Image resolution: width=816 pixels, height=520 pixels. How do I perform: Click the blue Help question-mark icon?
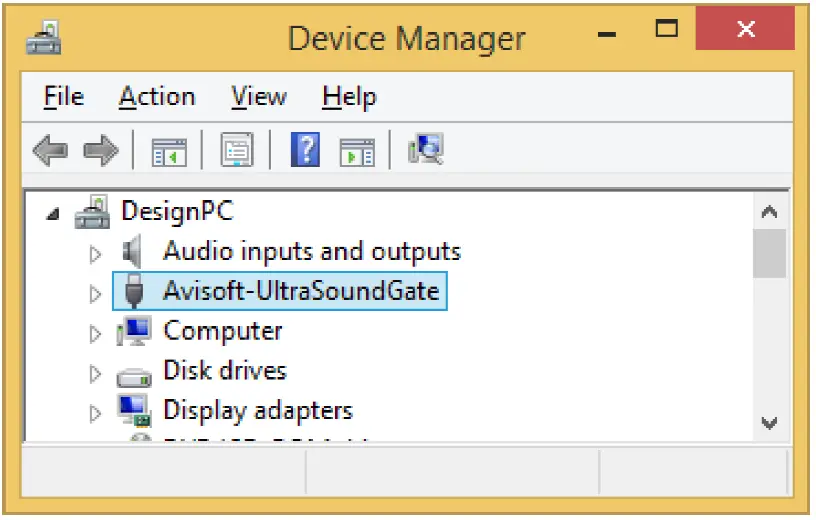point(305,152)
